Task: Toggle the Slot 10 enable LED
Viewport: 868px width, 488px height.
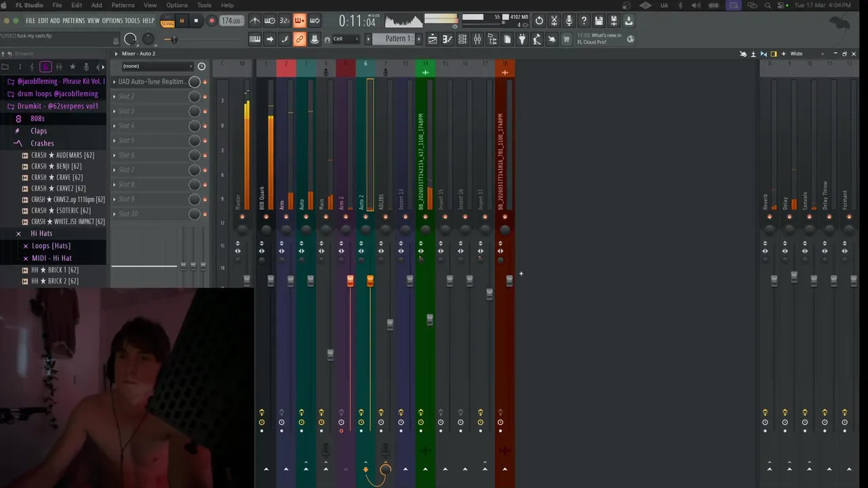Action: point(205,213)
